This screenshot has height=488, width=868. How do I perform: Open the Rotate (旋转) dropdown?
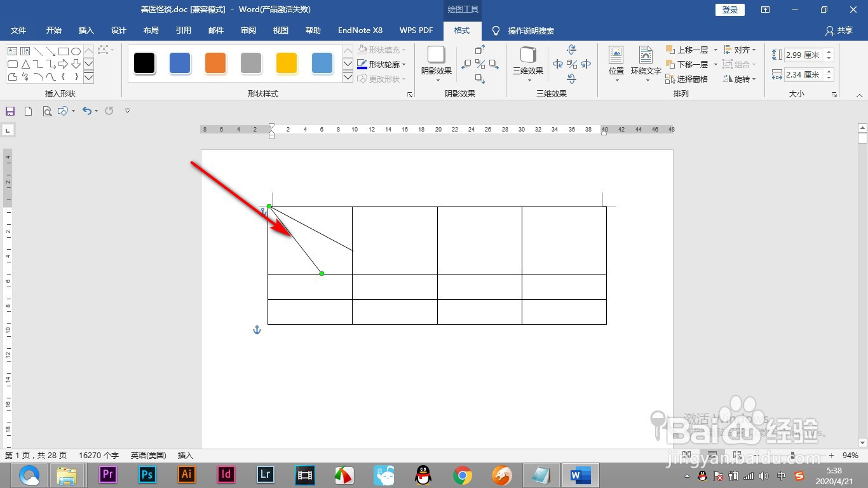[740, 79]
